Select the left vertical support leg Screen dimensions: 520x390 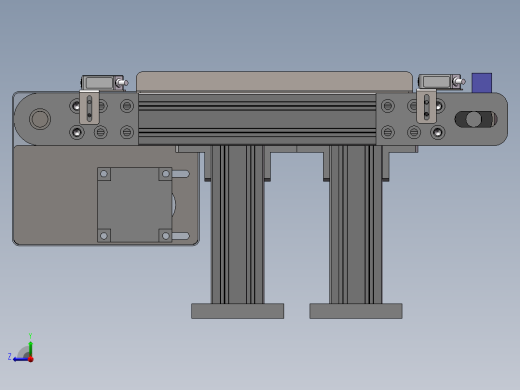click(x=238, y=224)
